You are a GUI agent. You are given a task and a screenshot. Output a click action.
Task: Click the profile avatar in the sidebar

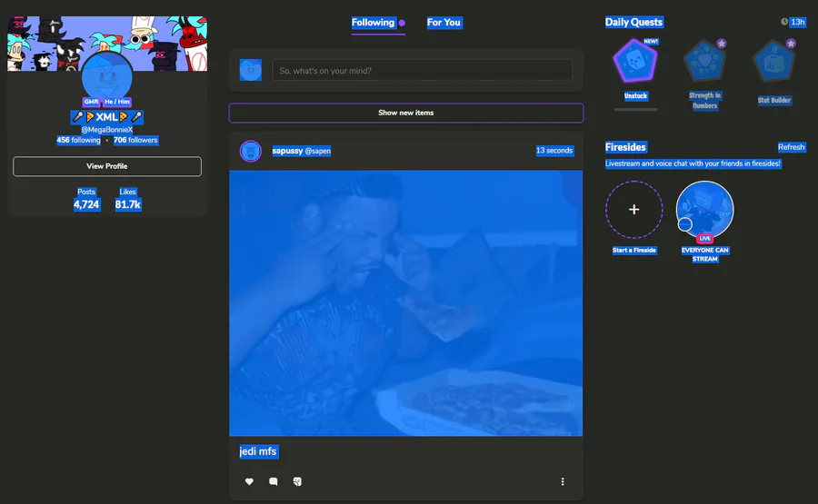pos(107,77)
